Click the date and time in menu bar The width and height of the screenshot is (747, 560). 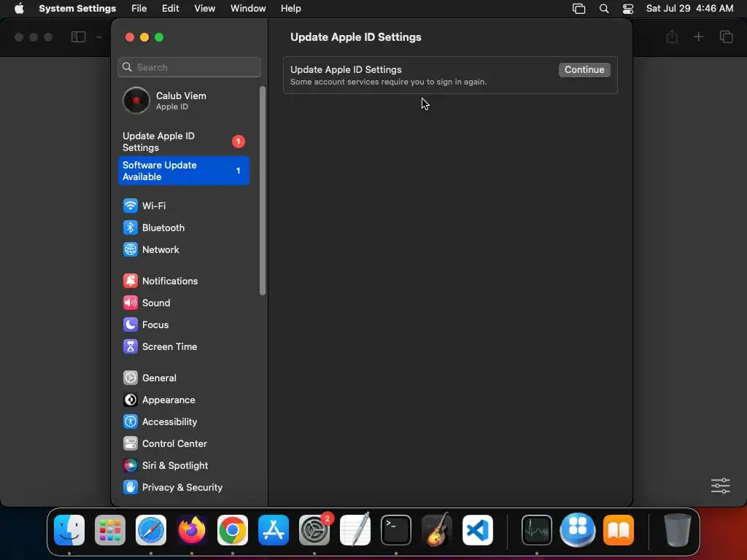[x=689, y=8]
